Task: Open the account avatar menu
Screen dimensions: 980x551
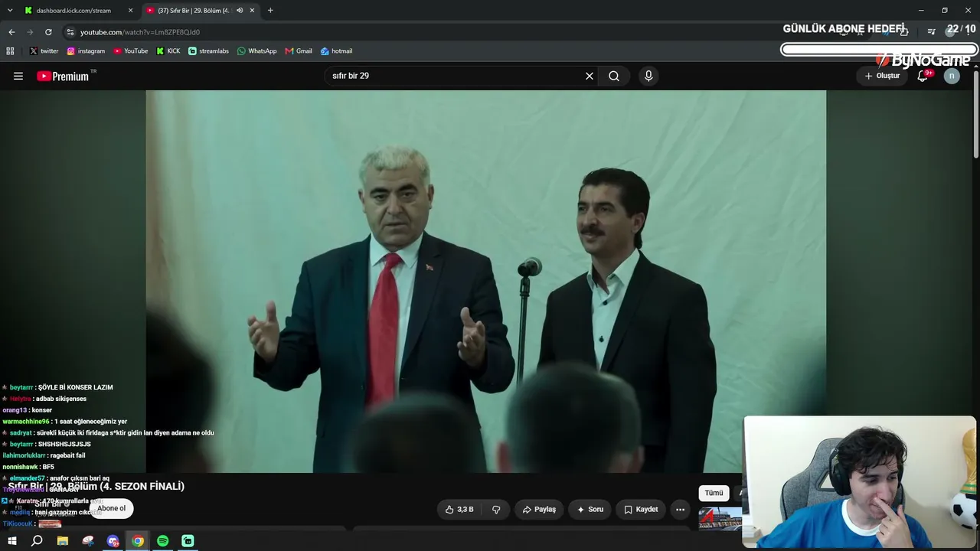Action: pyautogui.click(x=952, y=76)
